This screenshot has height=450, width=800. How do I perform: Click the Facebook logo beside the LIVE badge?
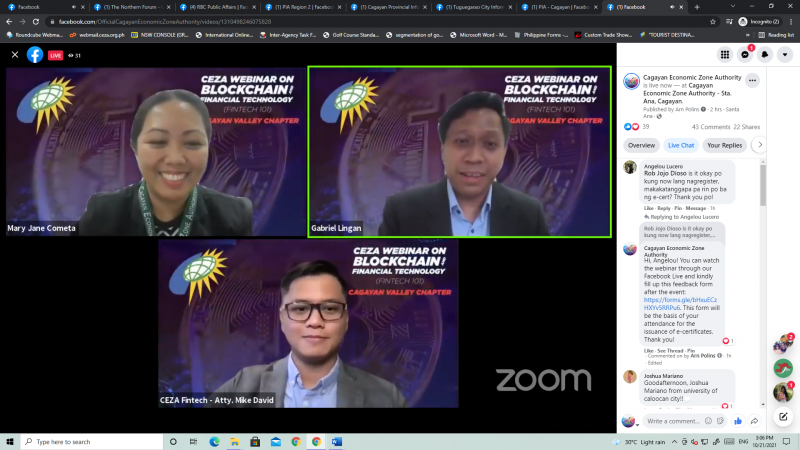point(35,55)
